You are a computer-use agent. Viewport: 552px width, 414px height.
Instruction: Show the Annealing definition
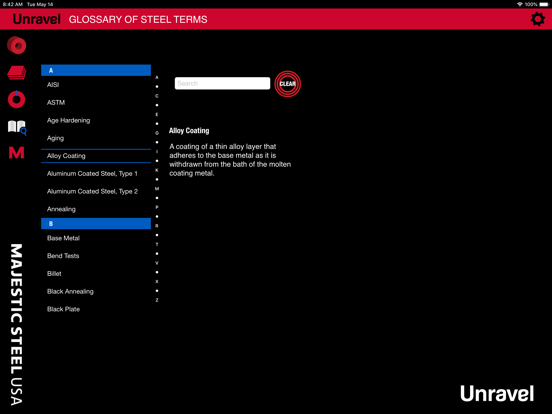[x=96, y=209]
